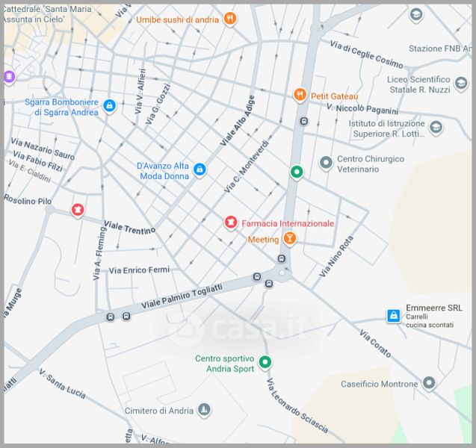Select the Petit Gateau restaurant pin
Screen dimensions: 476x448
click(x=300, y=96)
